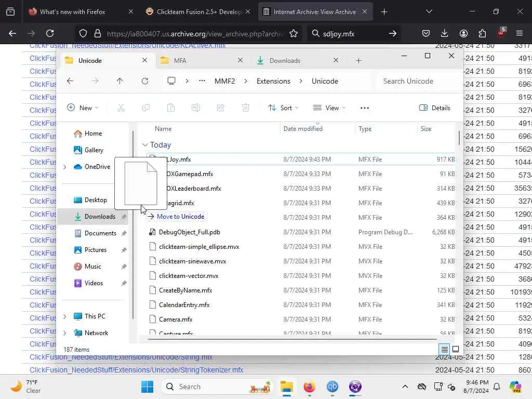This screenshot has height=399, width=532.
Task: Click the Firefox back arrow button
Action: [12, 33]
